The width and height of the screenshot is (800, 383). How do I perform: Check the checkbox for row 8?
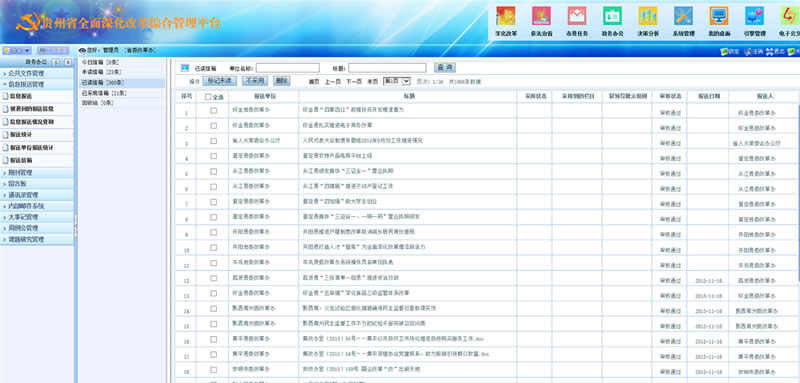213,217
